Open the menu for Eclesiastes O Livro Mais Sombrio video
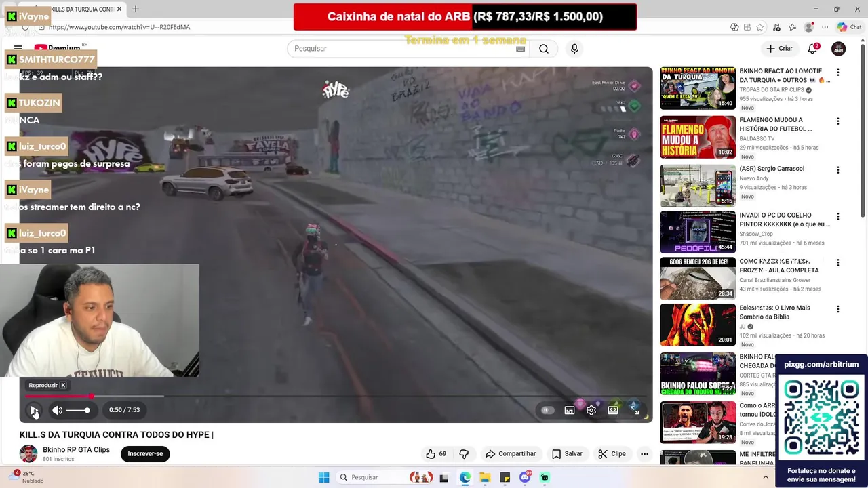Screen dimensions: 868x488 [837, 309]
